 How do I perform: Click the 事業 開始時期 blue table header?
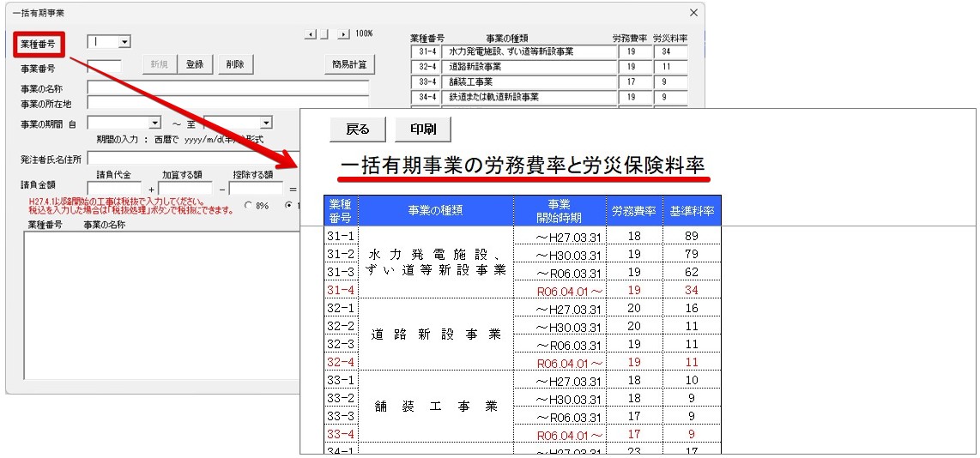(560, 211)
